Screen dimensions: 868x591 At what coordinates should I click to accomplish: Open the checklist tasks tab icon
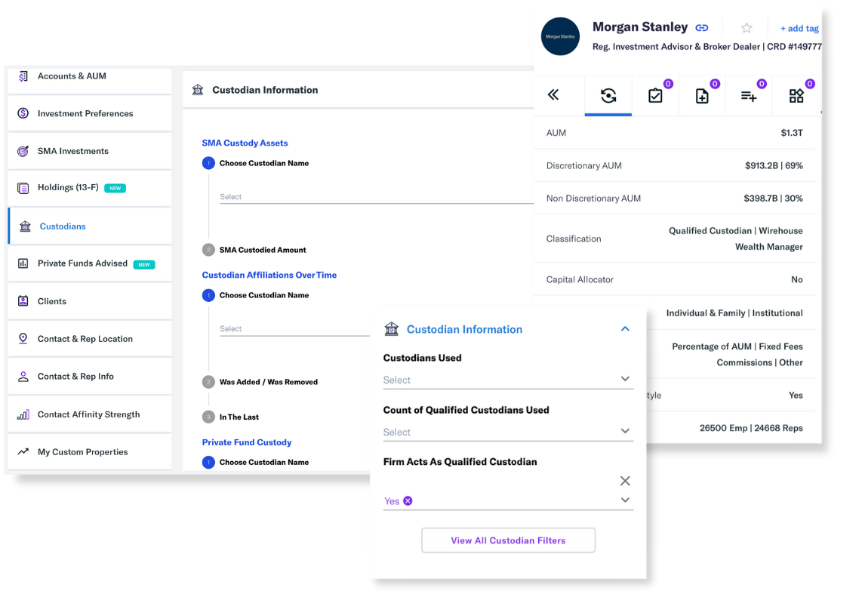coord(655,96)
